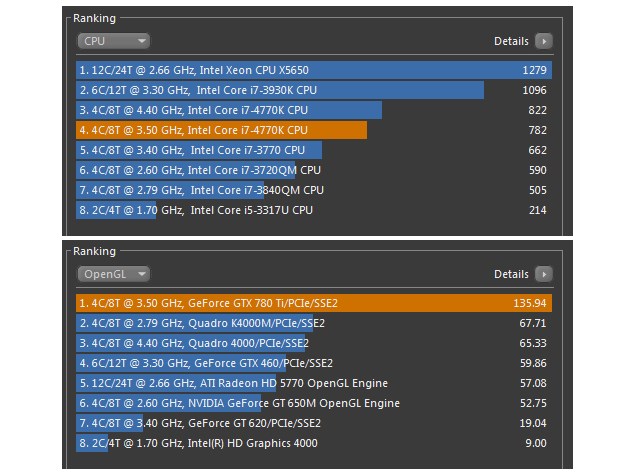This screenshot has width=635, height=475.
Task: Click the 19.04 OpenGL score
Action: click(x=533, y=423)
